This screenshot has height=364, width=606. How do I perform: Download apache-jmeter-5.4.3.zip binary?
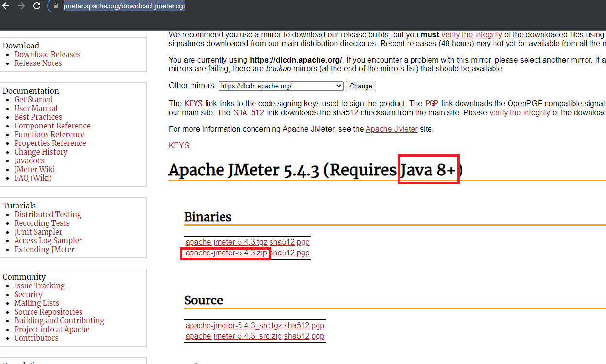pyautogui.click(x=226, y=253)
